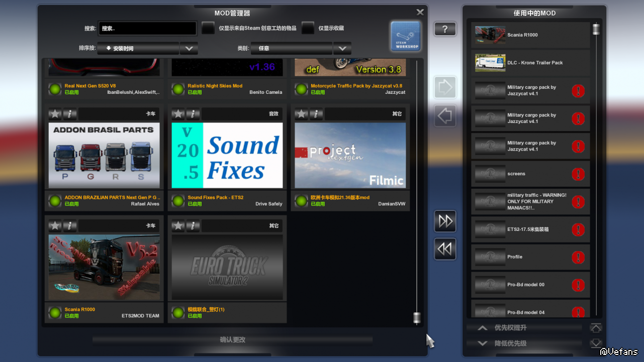Click the mod grid scrollbar handle
644x362 pixels.
pyautogui.click(x=416, y=318)
